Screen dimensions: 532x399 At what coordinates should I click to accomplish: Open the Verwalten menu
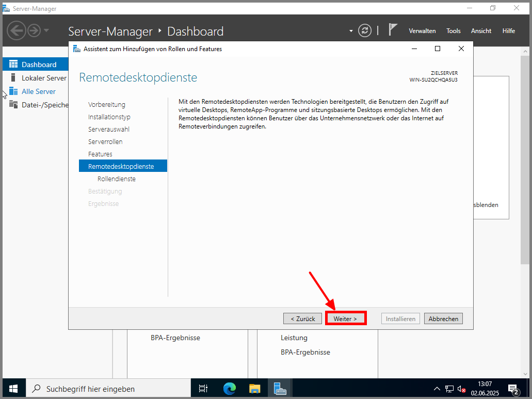(422, 31)
